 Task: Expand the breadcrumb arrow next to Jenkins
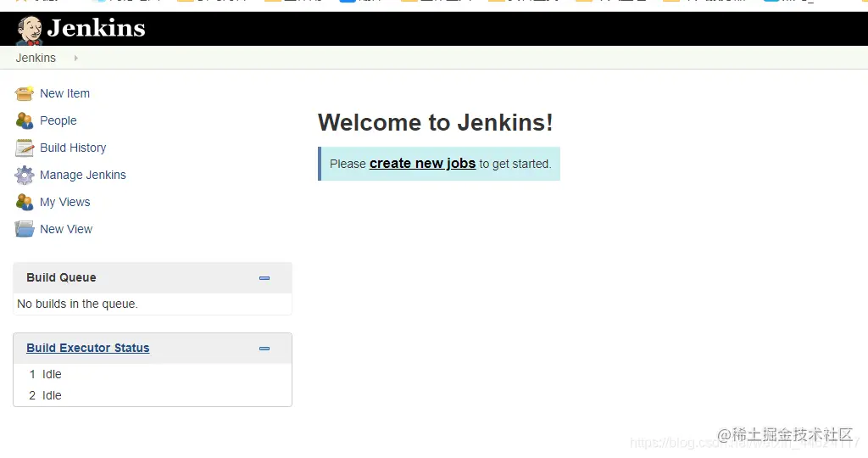75,58
